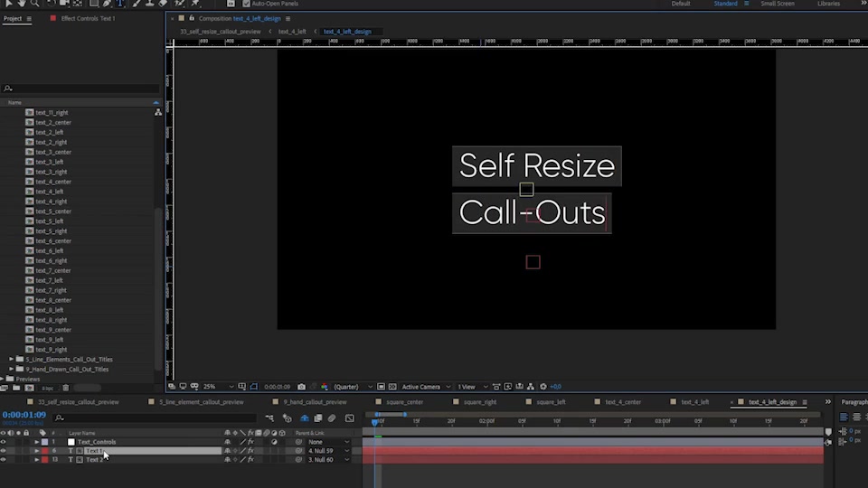Switch to text_4_left timeline tab
This screenshot has height=488, width=868.
click(x=694, y=402)
